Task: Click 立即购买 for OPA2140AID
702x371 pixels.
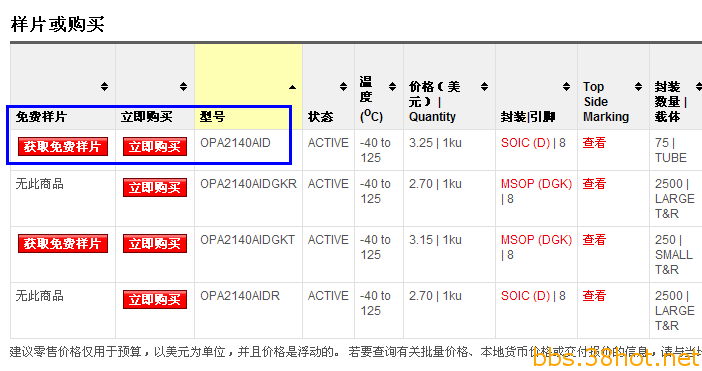Action: pos(155,147)
